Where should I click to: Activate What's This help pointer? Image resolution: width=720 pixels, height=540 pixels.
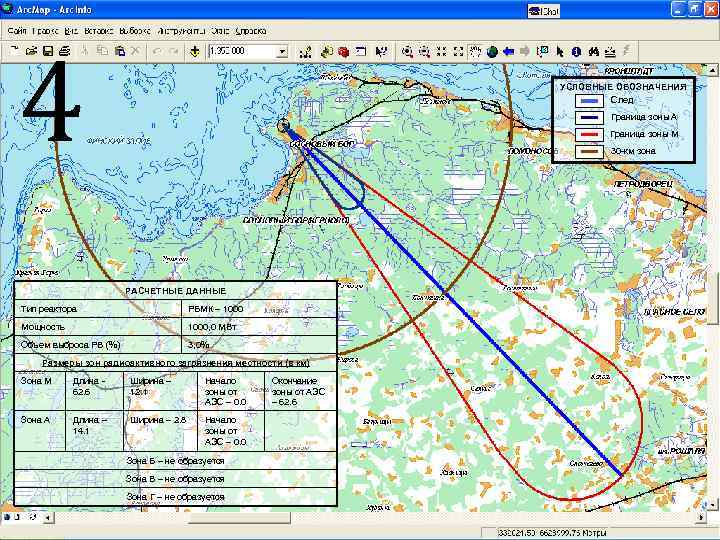381,52
